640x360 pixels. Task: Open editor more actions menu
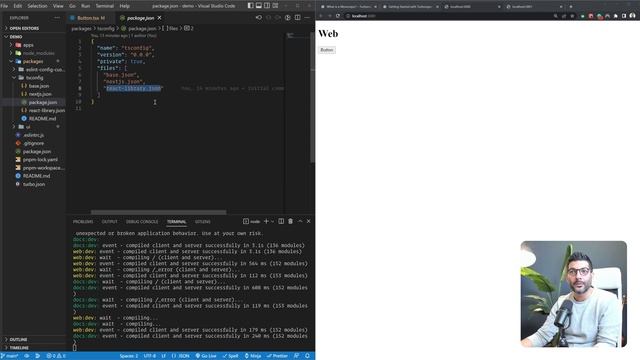pyautogui.click(x=307, y=18)
